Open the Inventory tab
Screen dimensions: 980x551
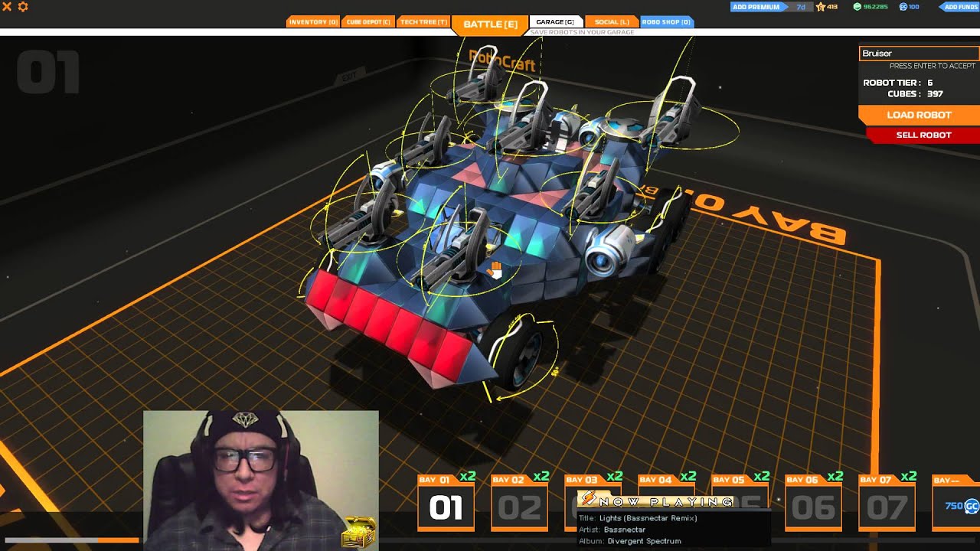312,22
